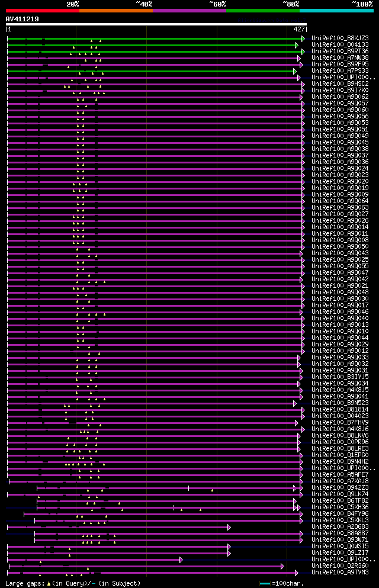
Task: Click the UniRef100_B9N523 label
Action: 340,403
